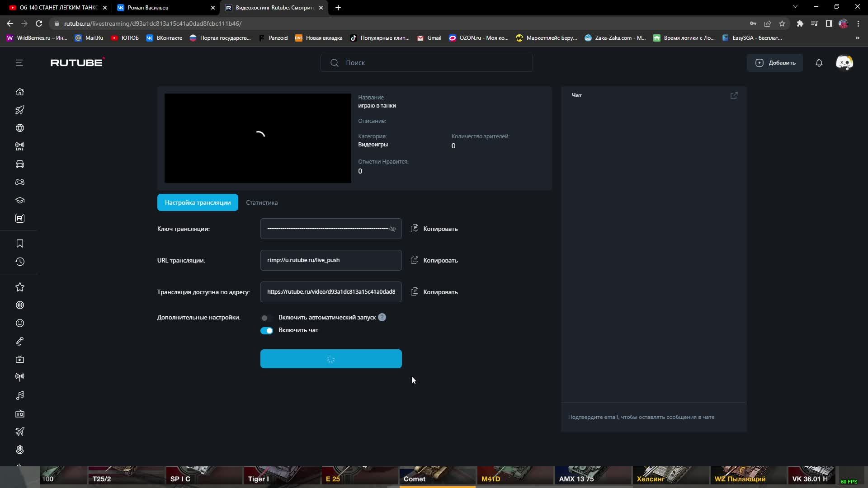
Task: Click the notifications bell icon
Action: (819, 63)
